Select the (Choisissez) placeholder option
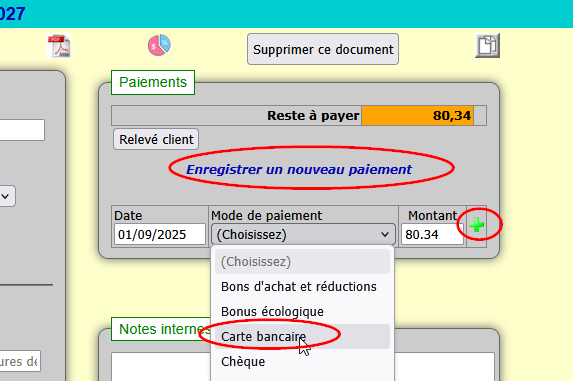This screenshot has height=381, width=573. coord(302,262)
